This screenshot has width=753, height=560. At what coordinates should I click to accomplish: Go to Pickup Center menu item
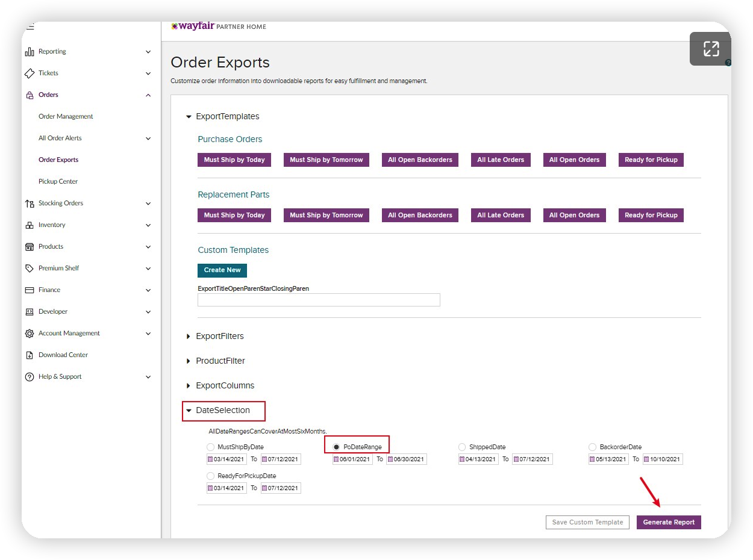[x=58, y=182]
